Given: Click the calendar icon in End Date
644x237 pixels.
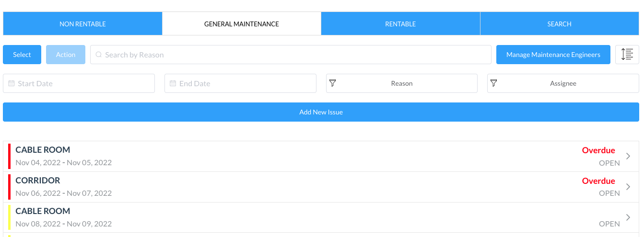Looking at the screenshot, I should pyautogui.click(x=173, y=83).
